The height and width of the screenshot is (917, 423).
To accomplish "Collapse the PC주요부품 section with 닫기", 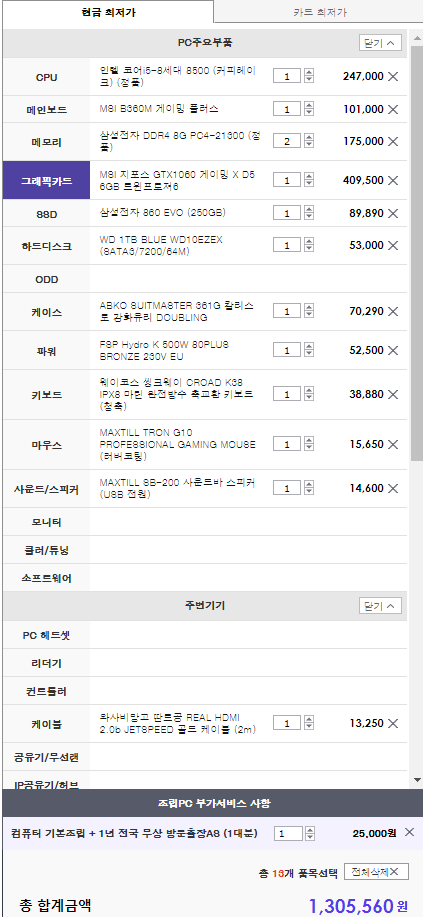I will pos(380,43).
